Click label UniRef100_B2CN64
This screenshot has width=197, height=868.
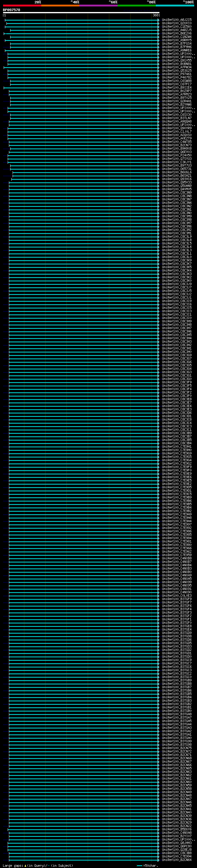click(x=177, y=860)
